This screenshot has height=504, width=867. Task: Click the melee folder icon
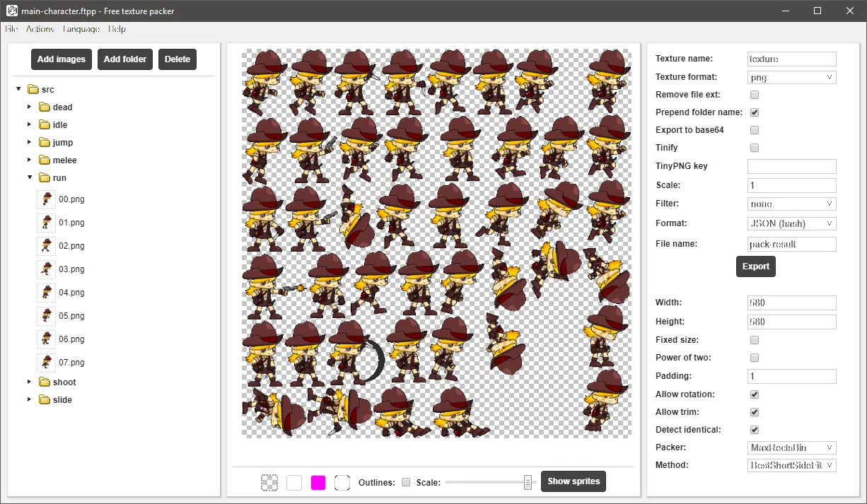pos(44,160)
